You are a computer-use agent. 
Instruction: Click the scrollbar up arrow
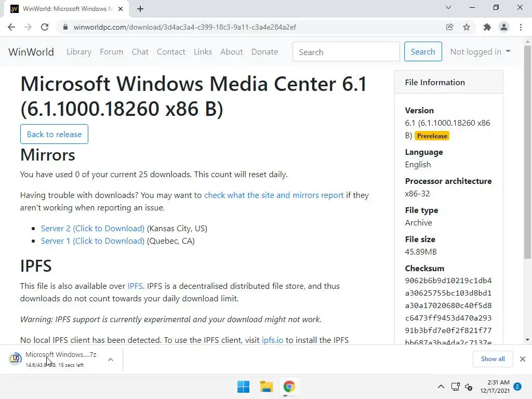tap(527, 42)
